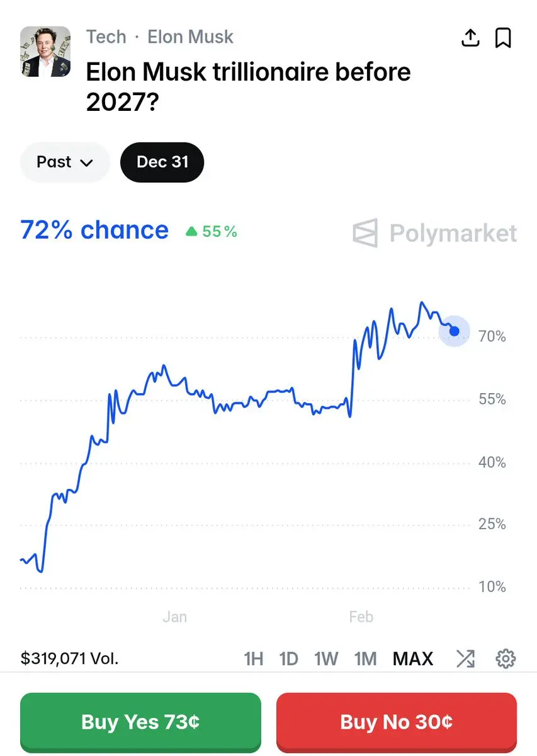Click the shuffle compare arrows icon
This screenshot has width=537, height=756.
[x=465, y=659]
